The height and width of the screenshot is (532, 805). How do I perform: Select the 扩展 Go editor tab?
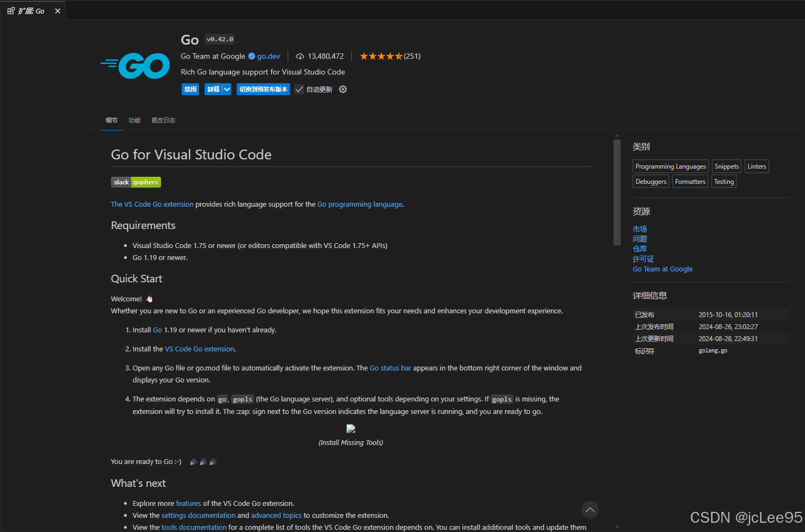pyautogui.click(x=33, y=11)
